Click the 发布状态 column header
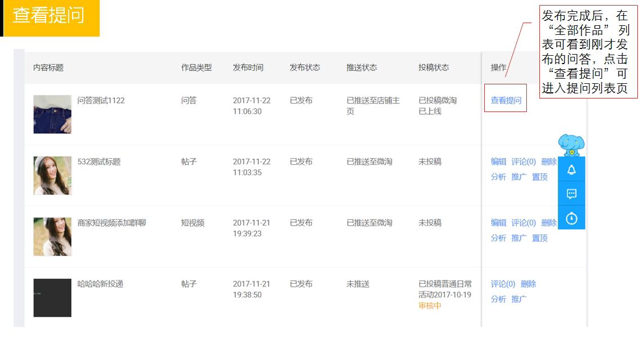Viewport: 644px width, 350px height. [x=305, y=68]
